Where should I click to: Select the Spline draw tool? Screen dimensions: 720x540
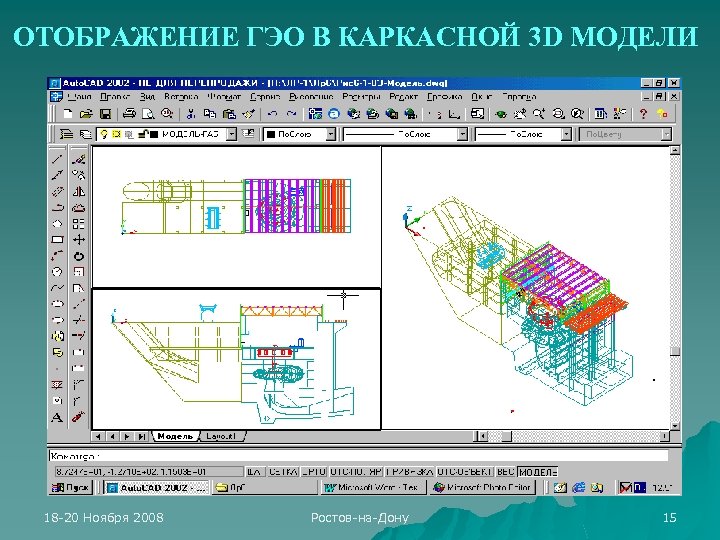point(57,288)
